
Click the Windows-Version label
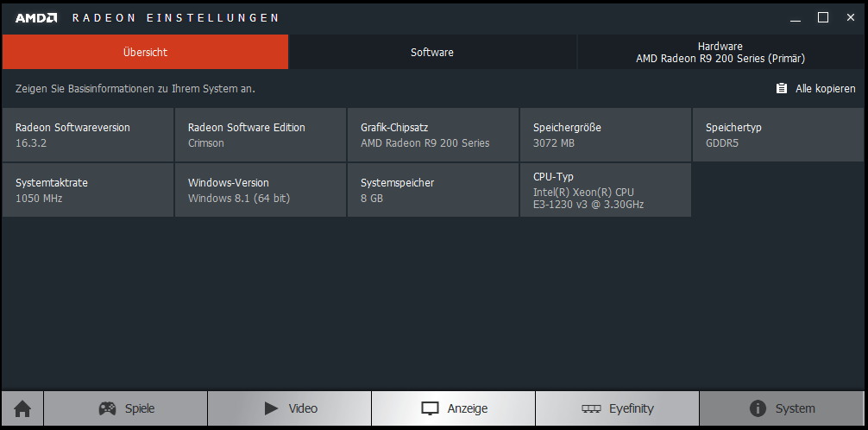tap(228, 183)
